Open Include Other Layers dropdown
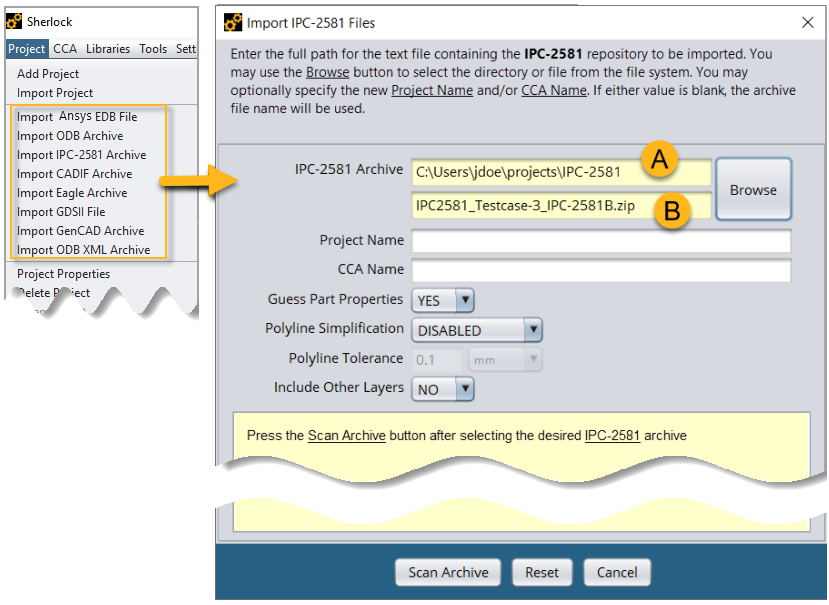The width and height of the screenshot is (829, 605). [x=443, y=390]
